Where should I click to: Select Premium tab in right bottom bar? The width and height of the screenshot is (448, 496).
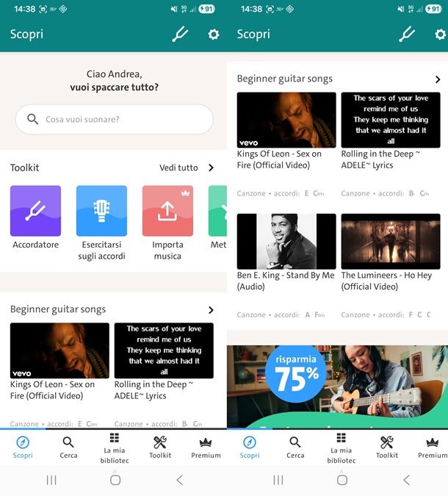(x=433, y=448)
